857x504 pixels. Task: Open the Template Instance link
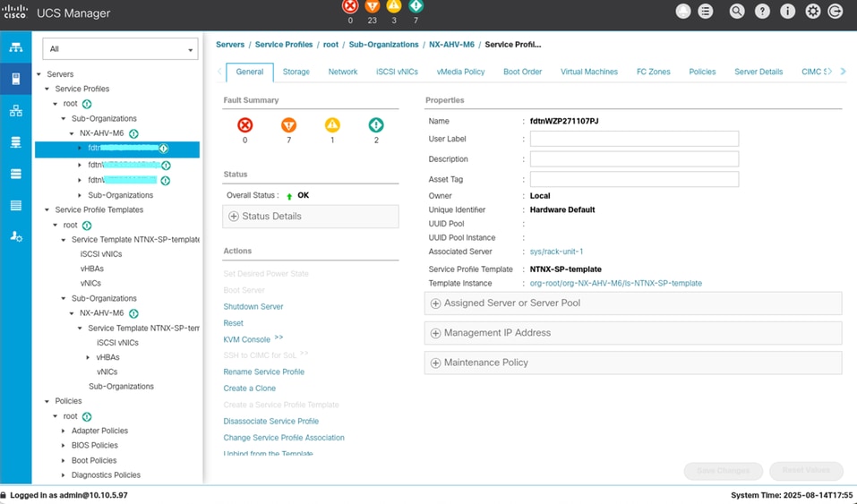pyautogui.click(x=616, y=283)
